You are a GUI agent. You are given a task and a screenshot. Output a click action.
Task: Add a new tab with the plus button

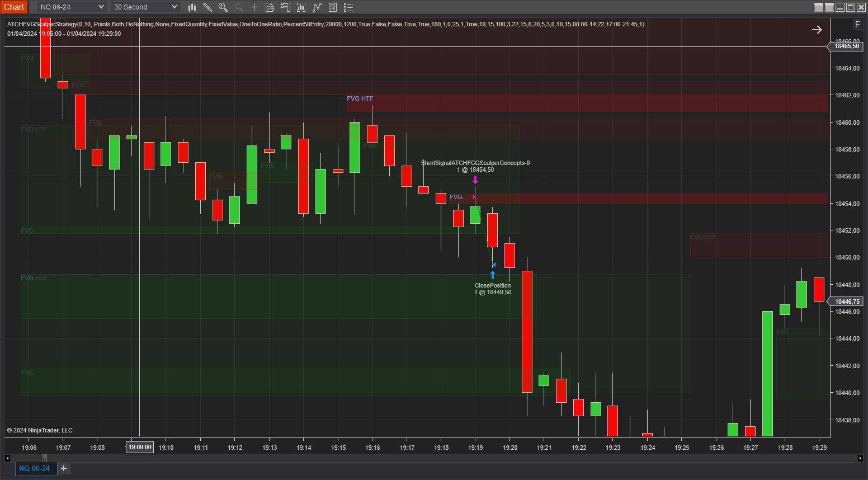[x=63, y=468]
